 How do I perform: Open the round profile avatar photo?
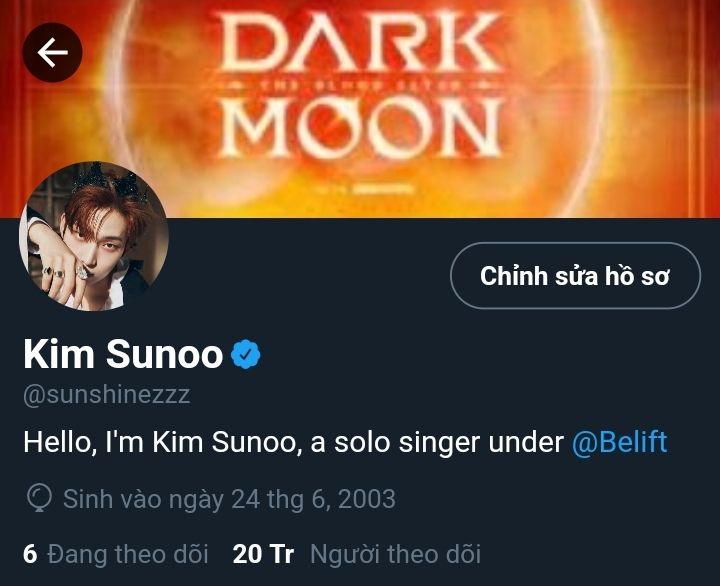(x=94, y=236)
